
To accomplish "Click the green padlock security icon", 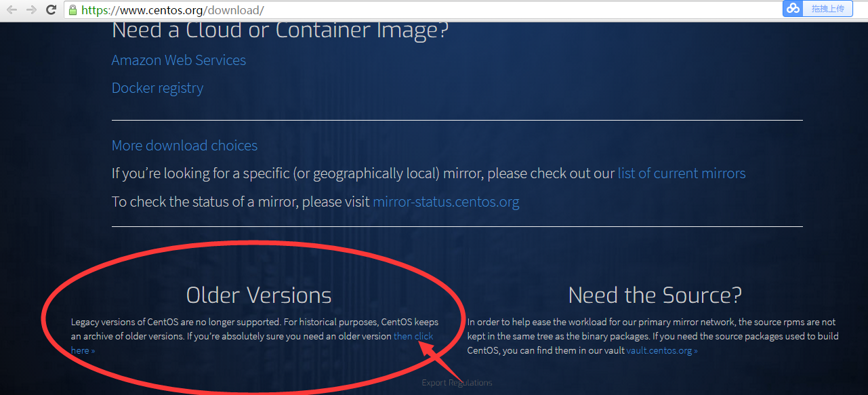I will 73,10.
